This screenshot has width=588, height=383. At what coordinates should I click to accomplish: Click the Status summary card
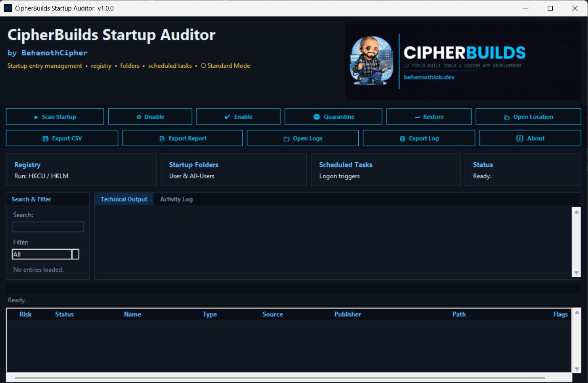point(523,170)
